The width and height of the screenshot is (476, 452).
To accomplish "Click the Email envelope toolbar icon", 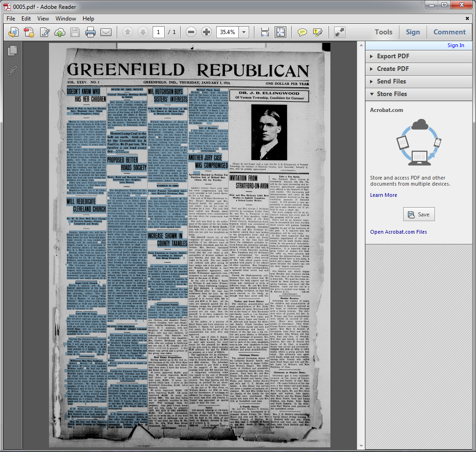I will pos(105,32).
